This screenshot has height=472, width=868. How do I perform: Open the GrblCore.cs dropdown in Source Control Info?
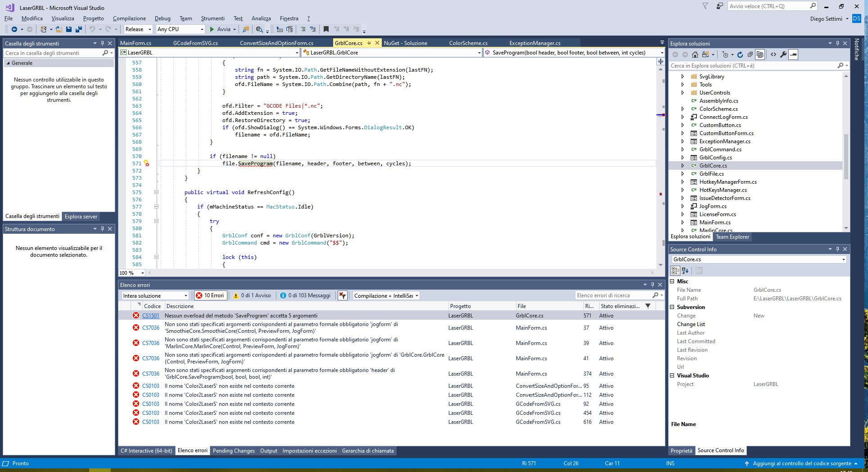[x=759, y=259]
